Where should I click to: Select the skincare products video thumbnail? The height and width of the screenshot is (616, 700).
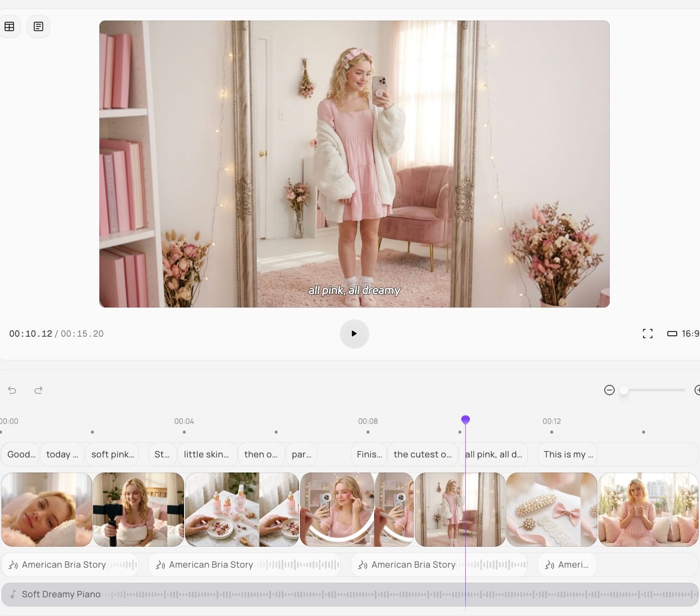(242, 509)
